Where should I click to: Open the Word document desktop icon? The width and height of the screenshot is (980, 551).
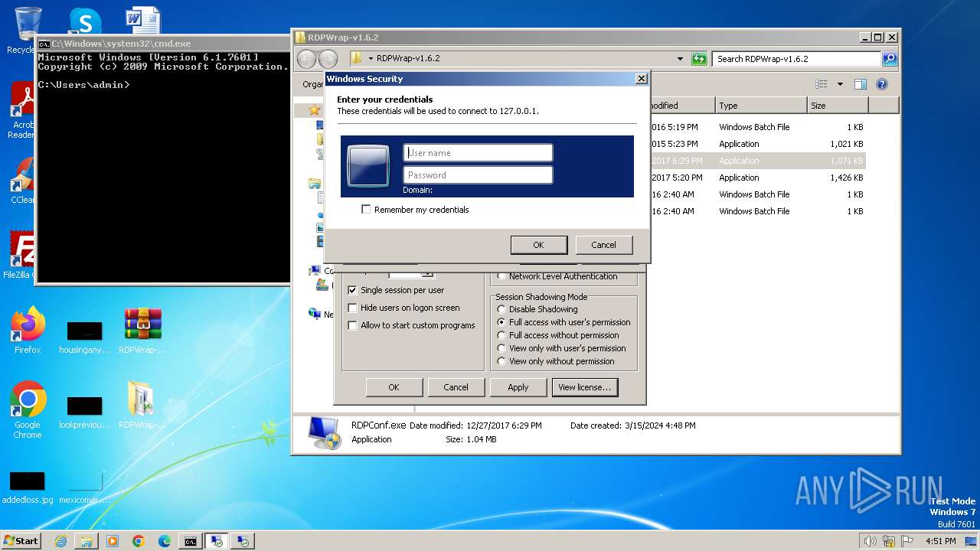pyautogui.click(x=142, y=21)
